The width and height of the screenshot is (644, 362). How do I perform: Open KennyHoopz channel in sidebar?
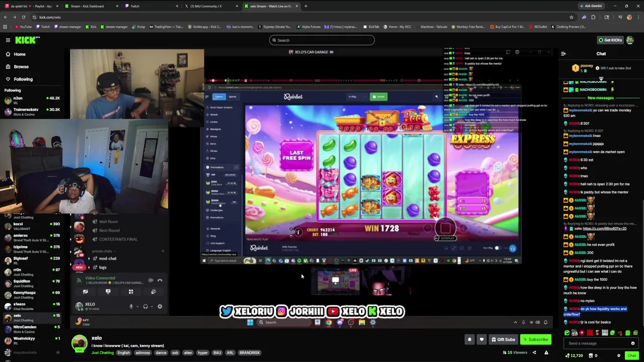pyautogui.click(x=31, y=295)
